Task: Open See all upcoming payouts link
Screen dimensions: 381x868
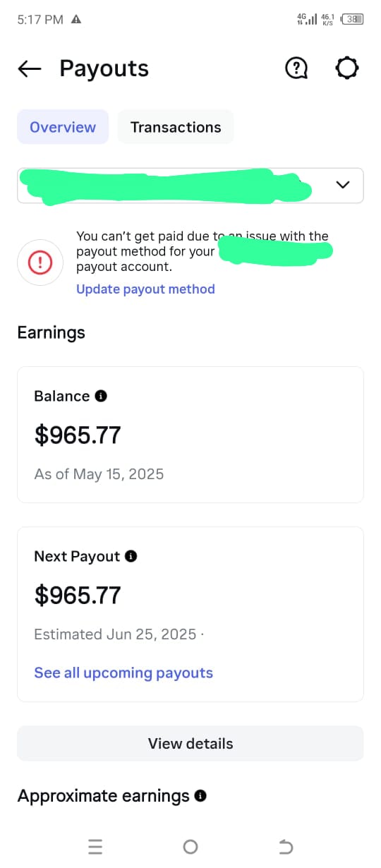Action: pyautogui.click(x=123, y=673)
